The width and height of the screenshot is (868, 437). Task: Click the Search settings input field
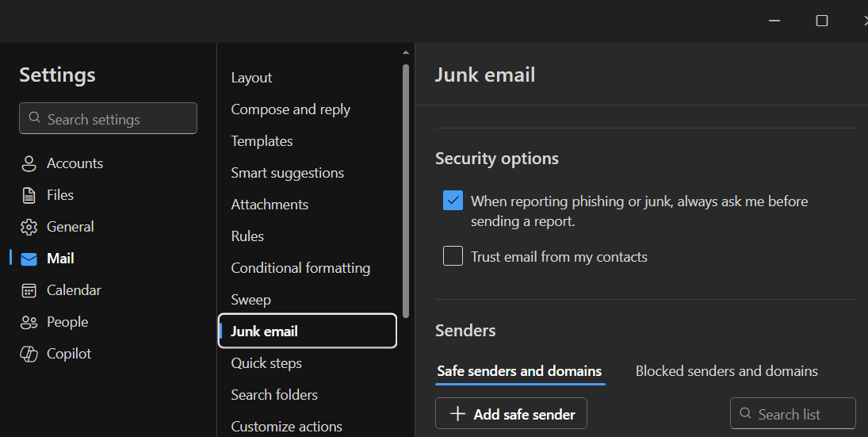point(108,118)
